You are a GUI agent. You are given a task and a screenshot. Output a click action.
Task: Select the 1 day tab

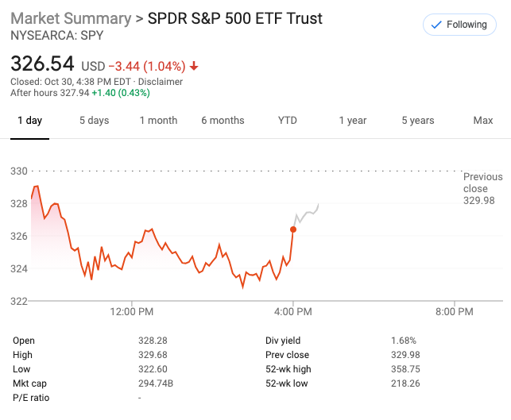pyautogui.click(x=29, y=121)
